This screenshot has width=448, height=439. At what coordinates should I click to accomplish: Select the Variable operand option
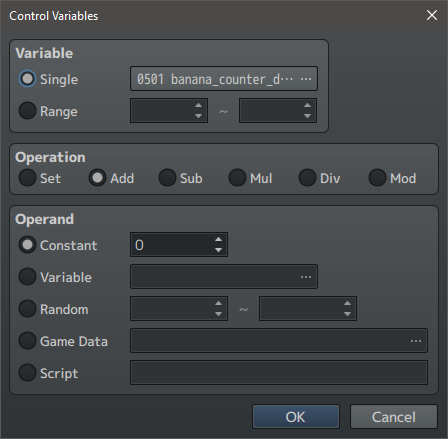27,276
